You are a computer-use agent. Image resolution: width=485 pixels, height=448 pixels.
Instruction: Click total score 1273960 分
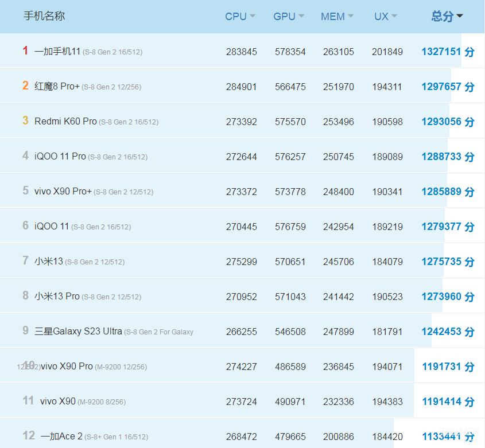coord(448,296)
